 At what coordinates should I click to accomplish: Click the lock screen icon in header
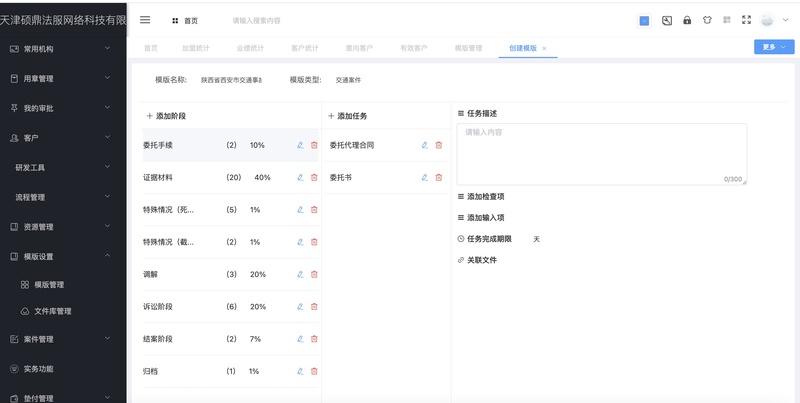(x=687, y=20)
